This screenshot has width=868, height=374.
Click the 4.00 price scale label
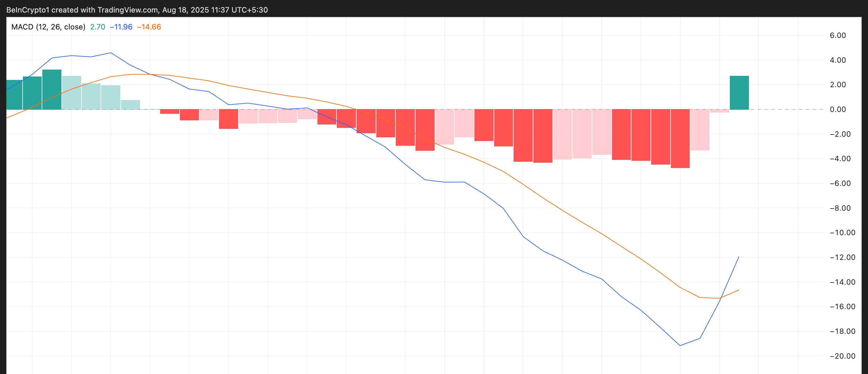tap(838, 60)
